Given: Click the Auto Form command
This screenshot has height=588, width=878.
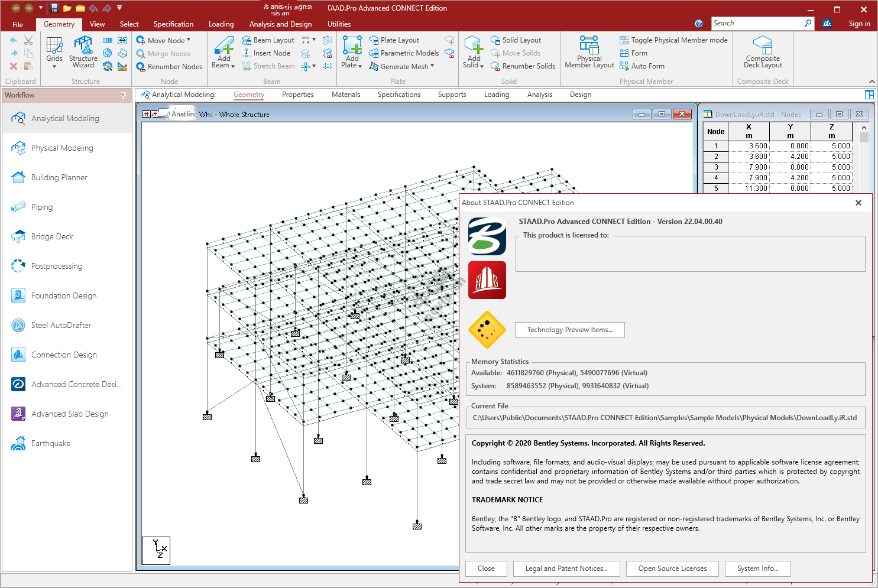Looking at the screenshot, I should [642, 66].
